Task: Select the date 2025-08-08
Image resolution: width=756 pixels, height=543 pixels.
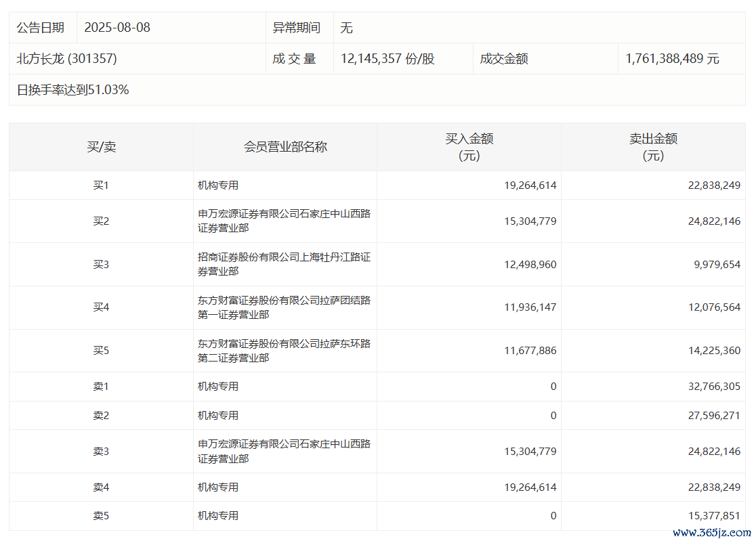Action: (117, 28)
